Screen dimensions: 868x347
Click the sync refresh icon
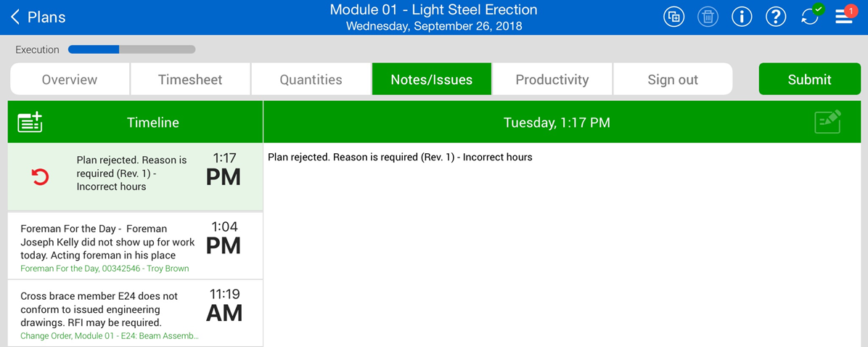810,17
